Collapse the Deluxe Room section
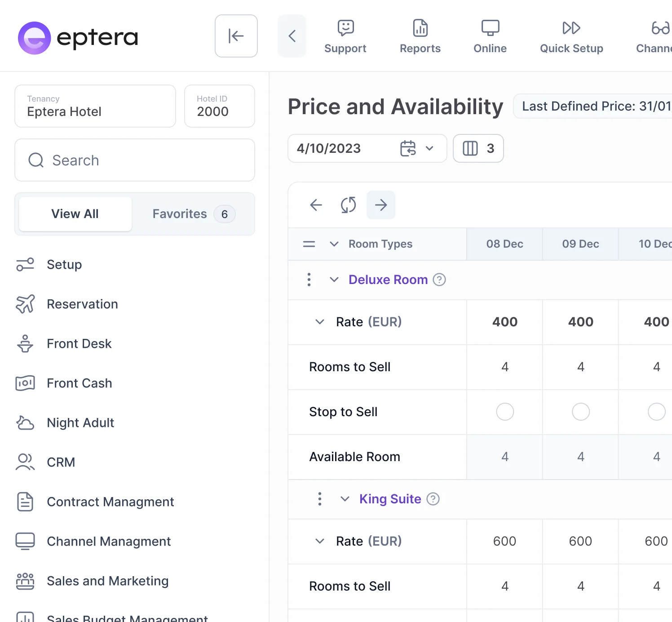 point(334,280)
